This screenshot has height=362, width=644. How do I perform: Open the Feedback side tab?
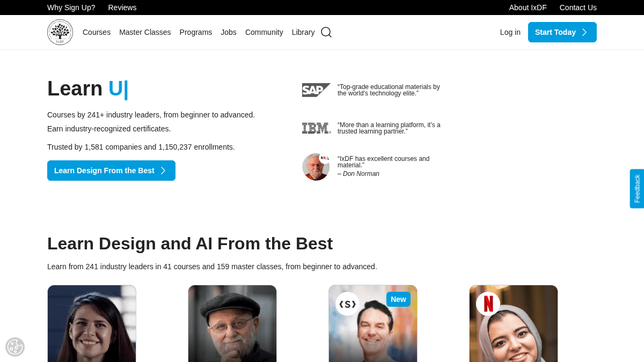(637, 189)
